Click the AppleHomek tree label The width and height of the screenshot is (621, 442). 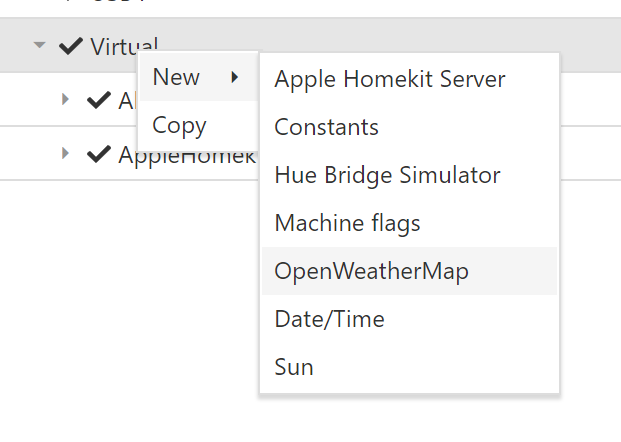187,155
